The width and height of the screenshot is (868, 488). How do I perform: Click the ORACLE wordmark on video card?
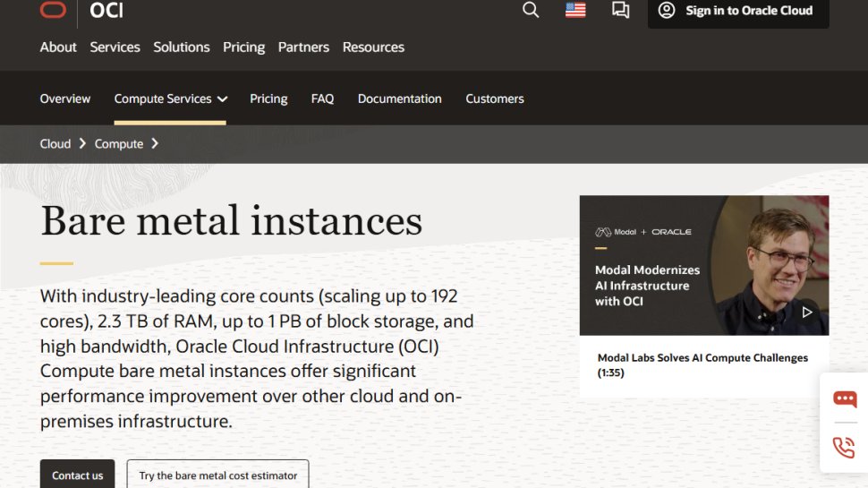[x=671, y=232]
